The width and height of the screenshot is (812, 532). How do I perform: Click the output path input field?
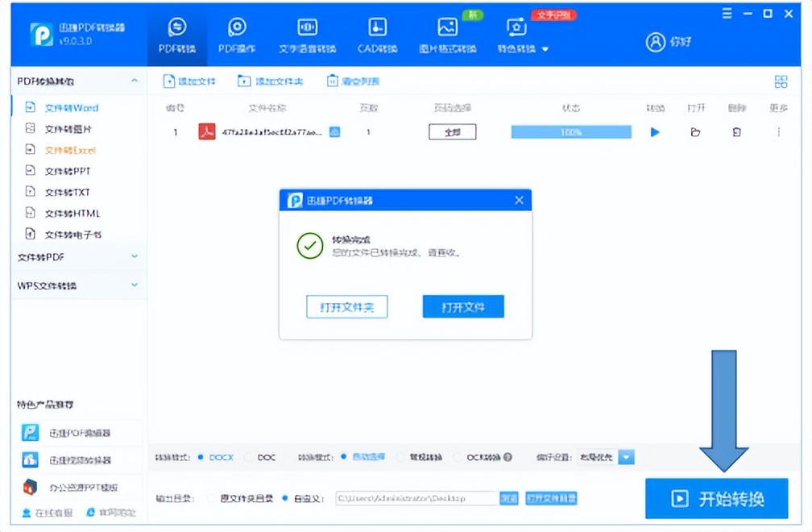pos(417,498)
